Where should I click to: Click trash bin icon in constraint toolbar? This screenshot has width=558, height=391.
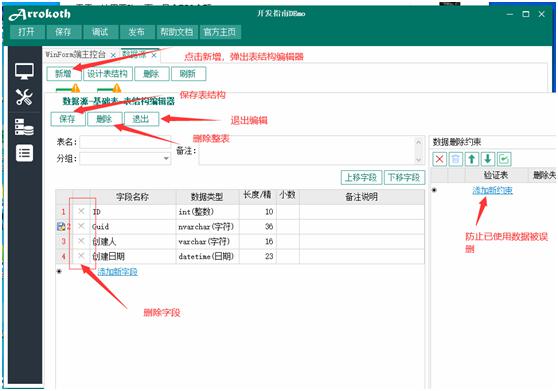point(456,159)
